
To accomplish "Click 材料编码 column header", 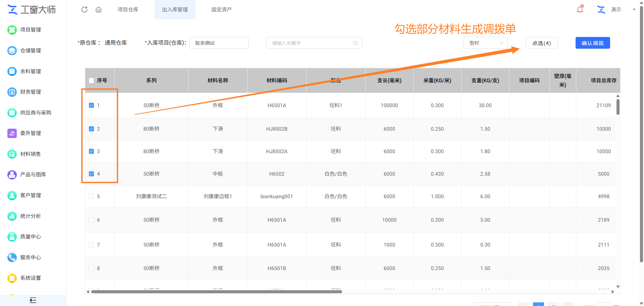I will point(277,81).
